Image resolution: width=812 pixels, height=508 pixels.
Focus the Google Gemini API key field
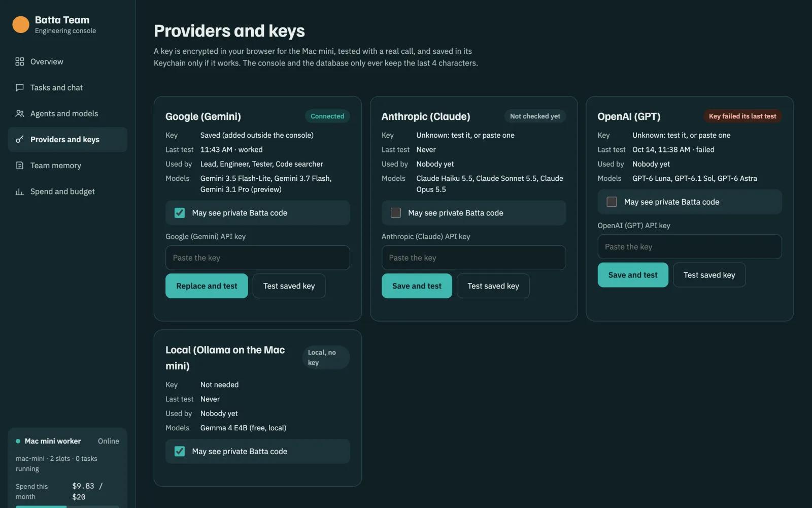pyautogui.click(x=258, y=258)
